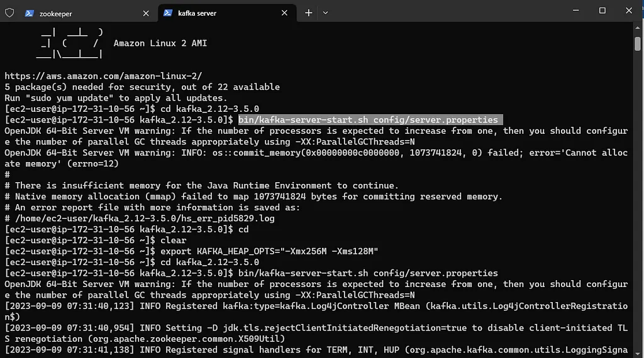
Task: Open a new terminal tab
Action: pyautogui.click(x=308, y=13)
